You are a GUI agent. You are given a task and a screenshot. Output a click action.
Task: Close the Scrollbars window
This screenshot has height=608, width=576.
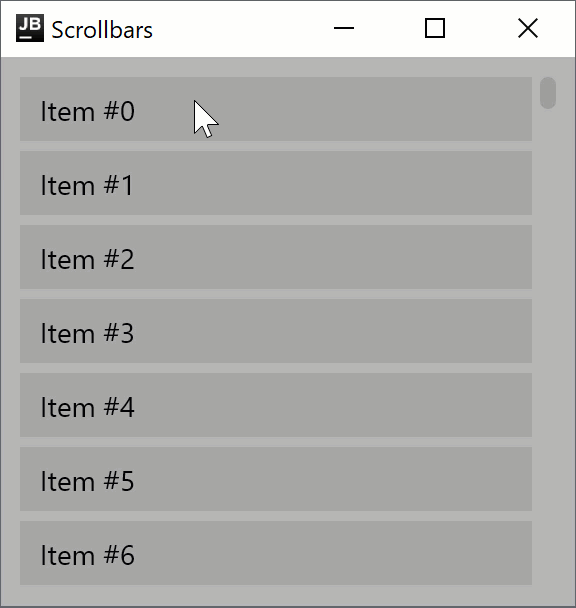click(528, 28)
